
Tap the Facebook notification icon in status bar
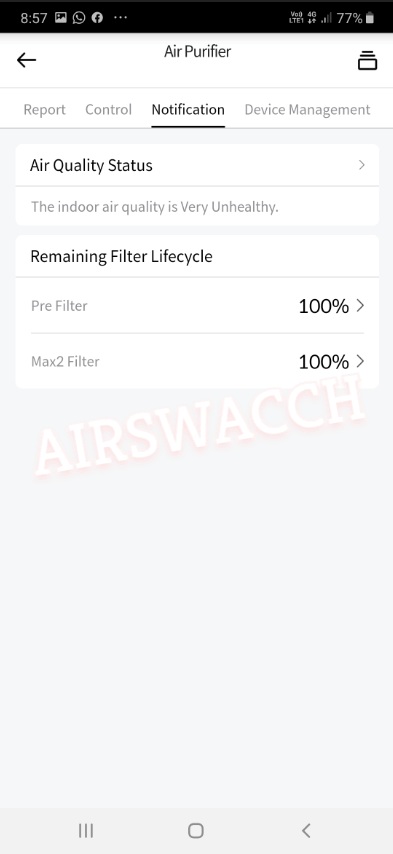pyautogui.click(x=97, y=18)
